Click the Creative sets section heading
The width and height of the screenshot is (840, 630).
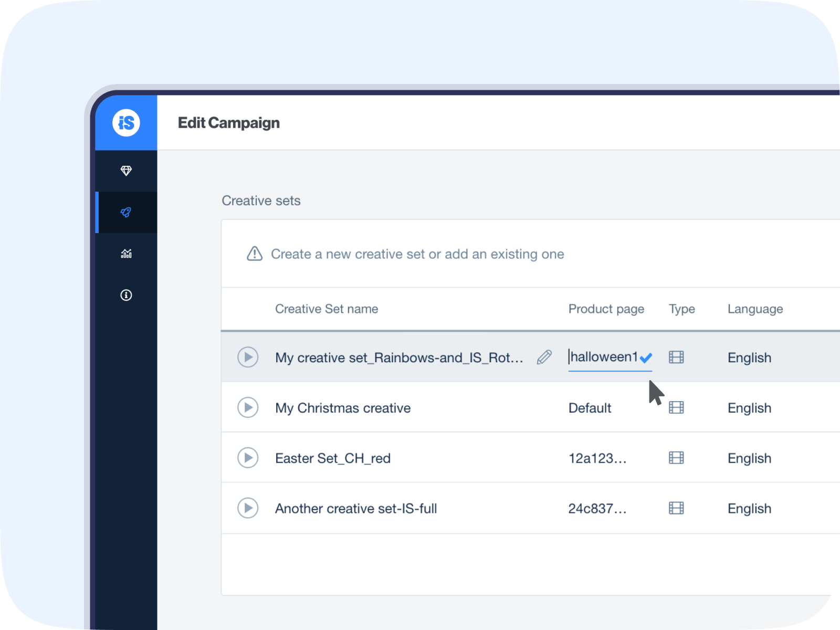coord(261,201)
